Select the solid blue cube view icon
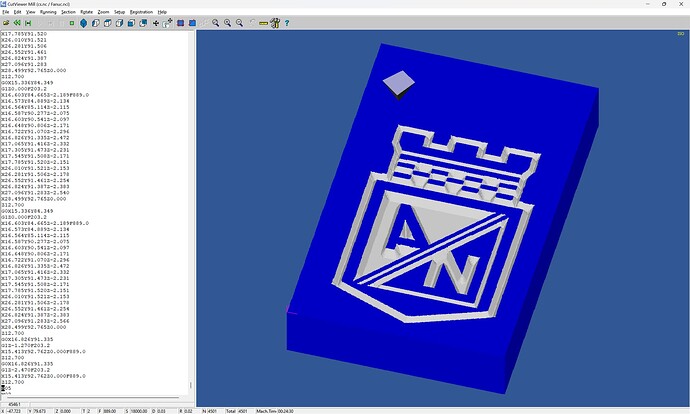 [x=131, y=23]
